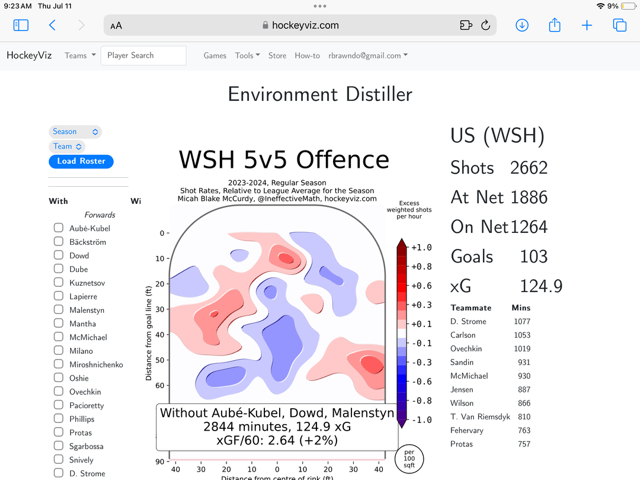Viewport: 640px width, 480px height.
Task: Tap the 'per 100 sqft' circle
Action: point(409,458)
